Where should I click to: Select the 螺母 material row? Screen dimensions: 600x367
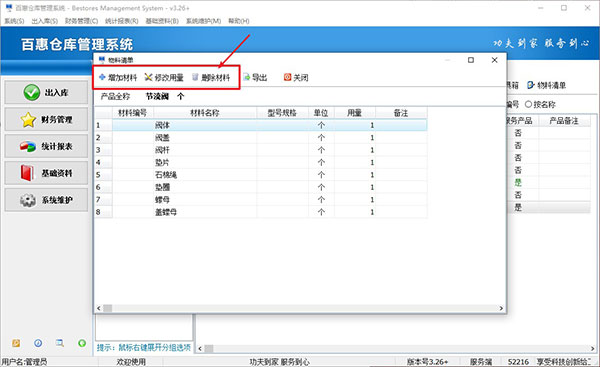(x=270, y=200)
